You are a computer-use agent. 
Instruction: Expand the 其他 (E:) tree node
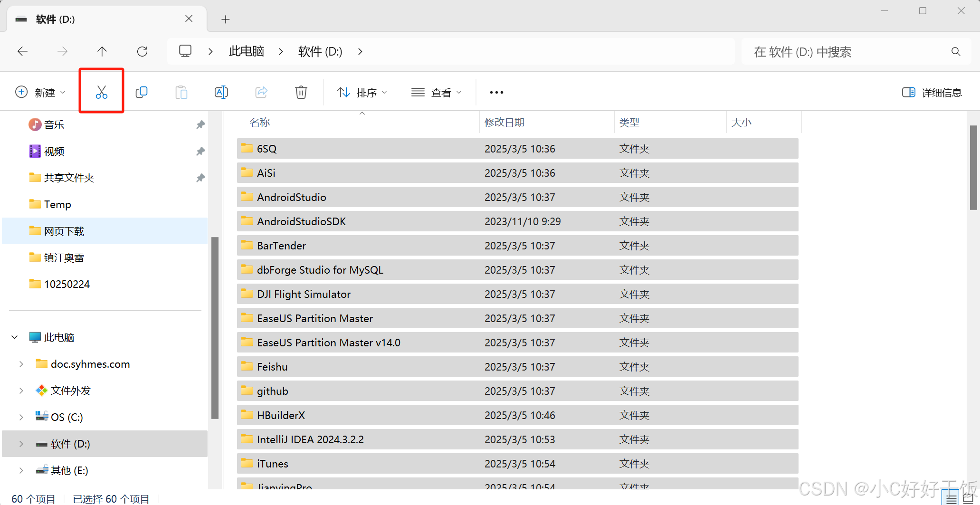click(21, 470)
